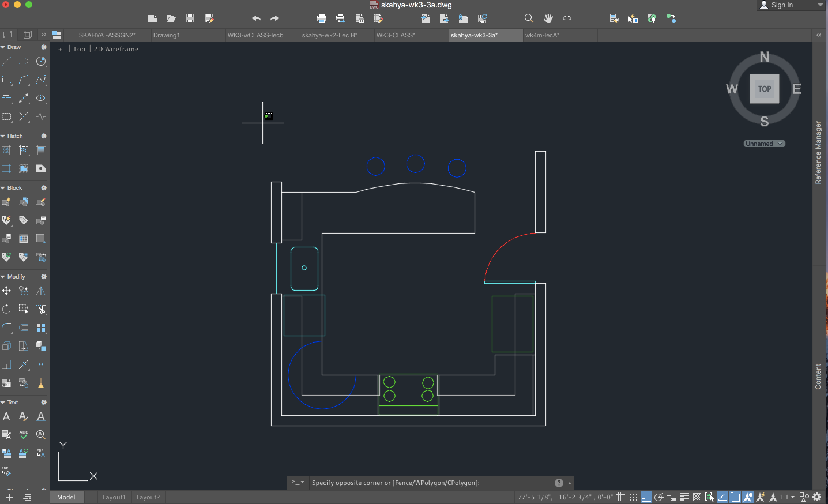
Task: Toggle grid display in status bar
Action: [x=621, y=497]
